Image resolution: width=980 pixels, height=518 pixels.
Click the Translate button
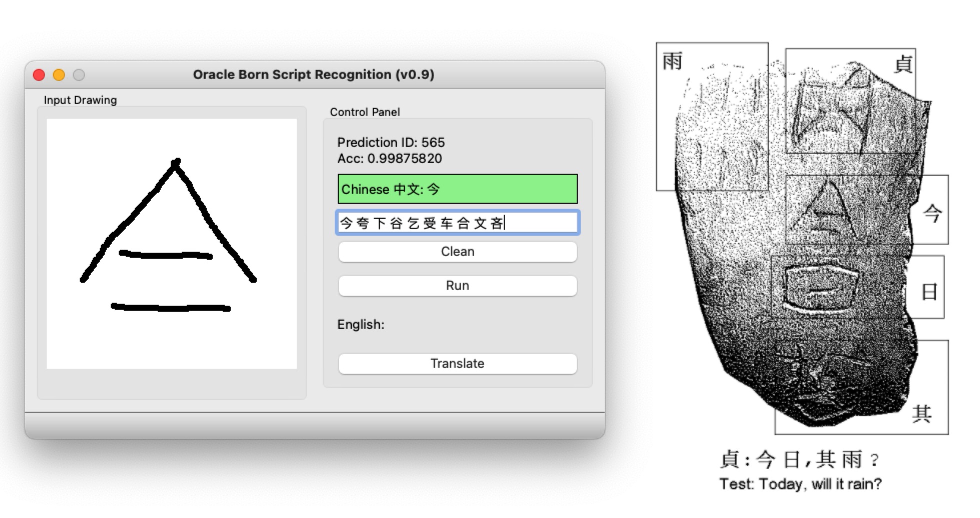pyautogui.click(x=457, y=364)
